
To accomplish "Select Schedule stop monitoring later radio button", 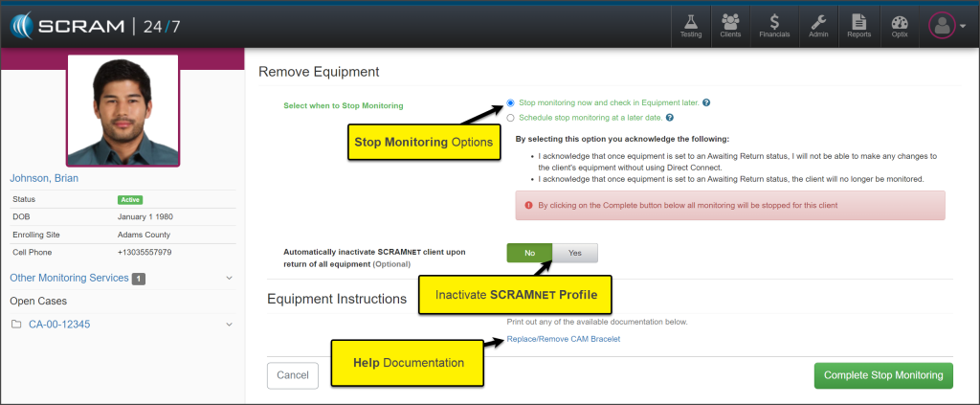I will point(511,118).
